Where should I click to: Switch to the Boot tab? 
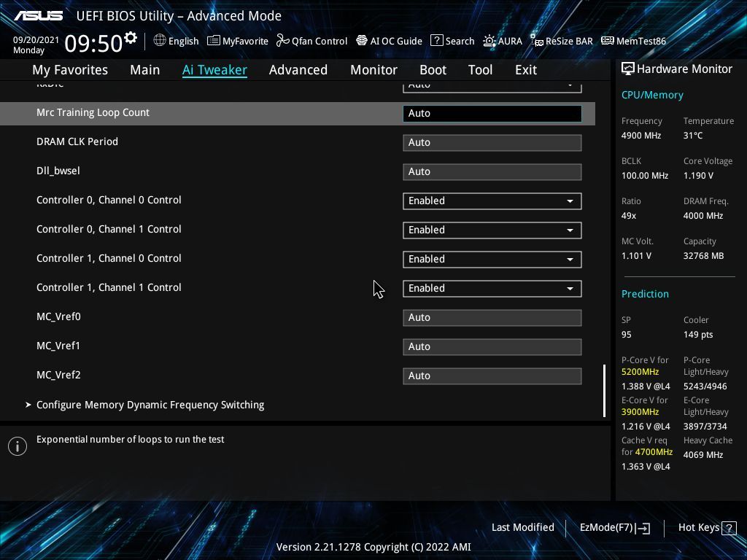pos(433,70)
